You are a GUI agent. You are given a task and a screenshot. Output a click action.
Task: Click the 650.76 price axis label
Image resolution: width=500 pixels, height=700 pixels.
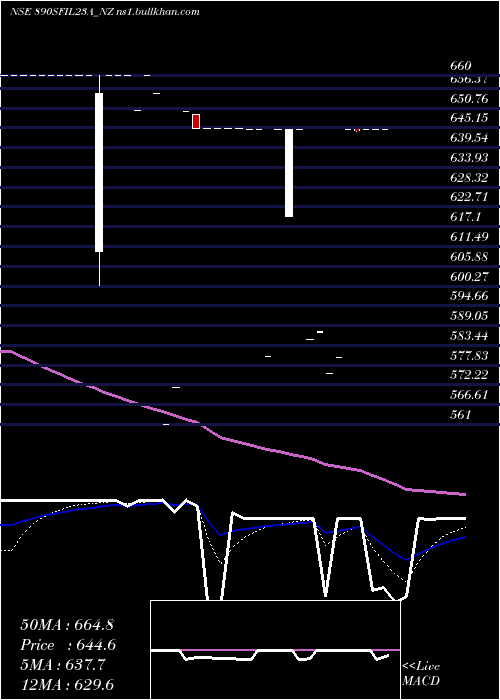[x=469, y=99]
